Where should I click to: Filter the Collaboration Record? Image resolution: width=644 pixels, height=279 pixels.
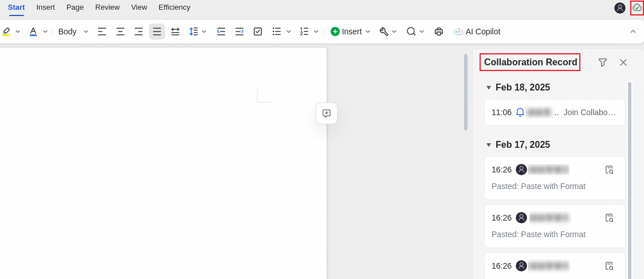coord(603,62)
